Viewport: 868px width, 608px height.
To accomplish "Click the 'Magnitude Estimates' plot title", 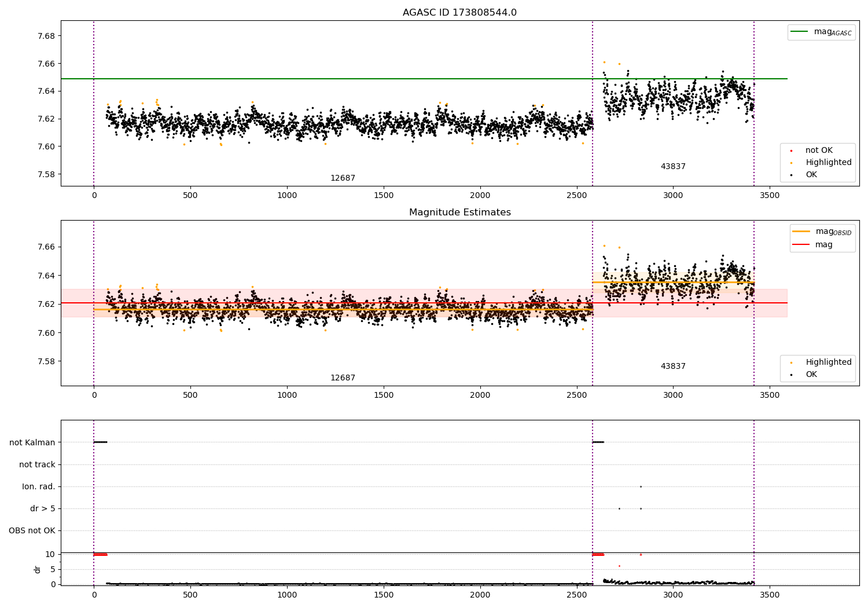I will click(x=459, y=213).
